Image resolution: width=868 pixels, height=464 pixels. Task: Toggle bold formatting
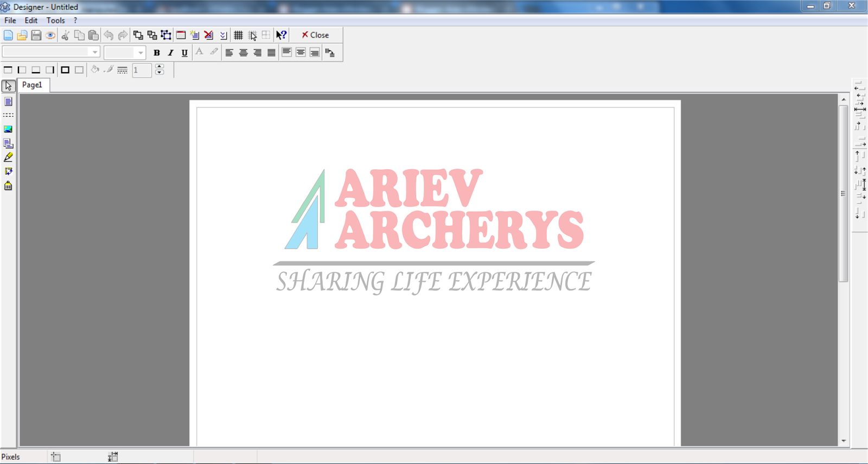[x=156, y=53]
